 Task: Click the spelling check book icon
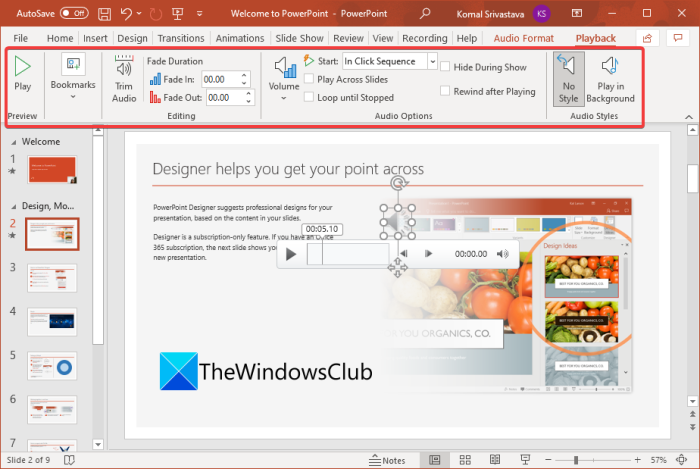pyautogui.click(x=69, y=460)
